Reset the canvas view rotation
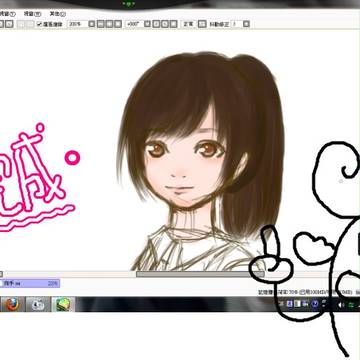Screen dimensions: 360x360 point(173,24)
